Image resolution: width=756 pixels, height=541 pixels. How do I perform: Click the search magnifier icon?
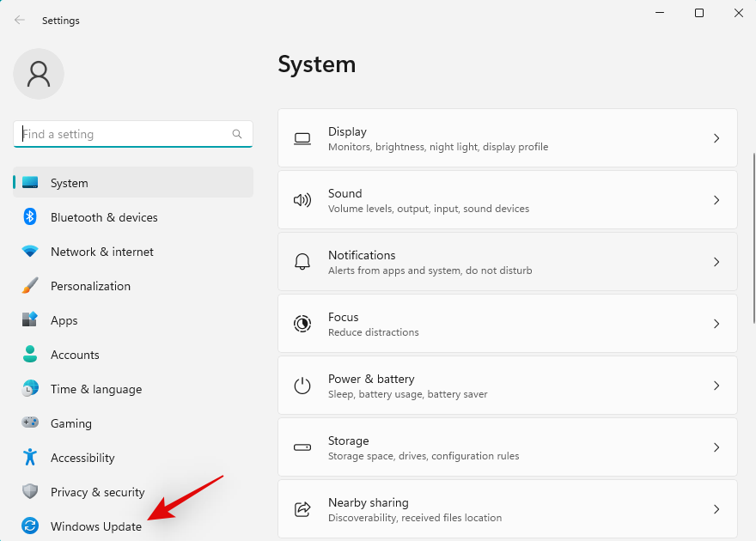(x=237, y=134)
